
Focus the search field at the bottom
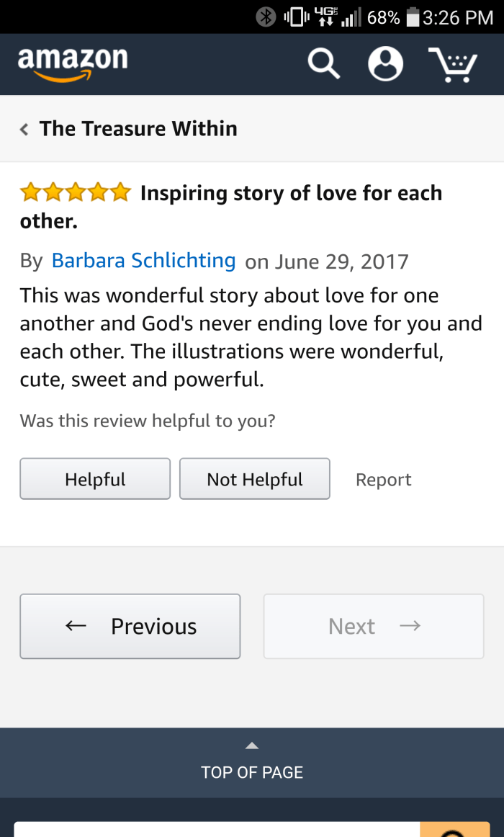(x=216, y=830)
